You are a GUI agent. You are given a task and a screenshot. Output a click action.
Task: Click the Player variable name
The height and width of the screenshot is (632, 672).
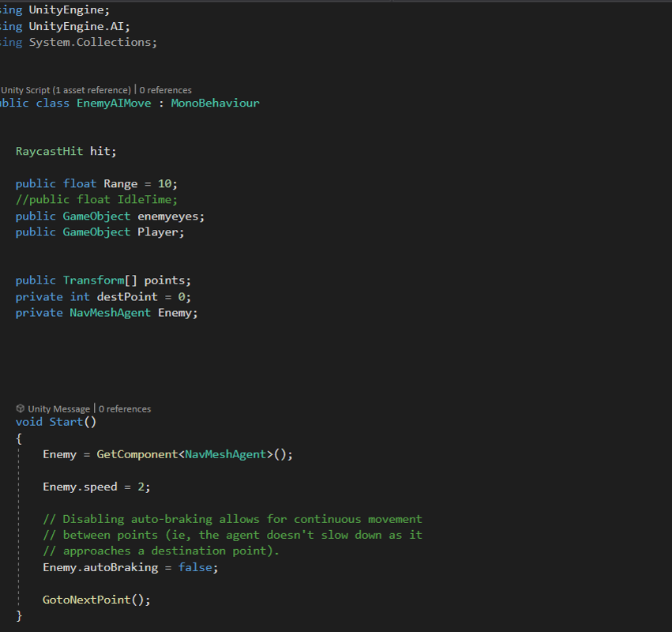(x=158, y=232)
